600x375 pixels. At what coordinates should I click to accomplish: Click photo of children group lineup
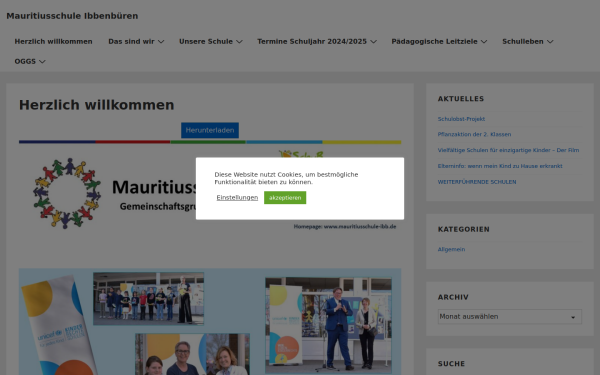coord(148,298)
